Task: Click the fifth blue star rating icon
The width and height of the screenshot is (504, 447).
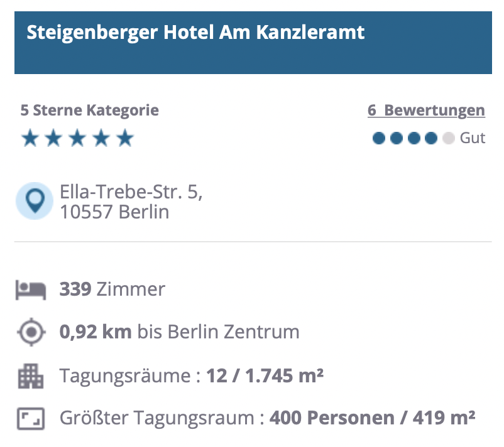Action: pos(125,138)
